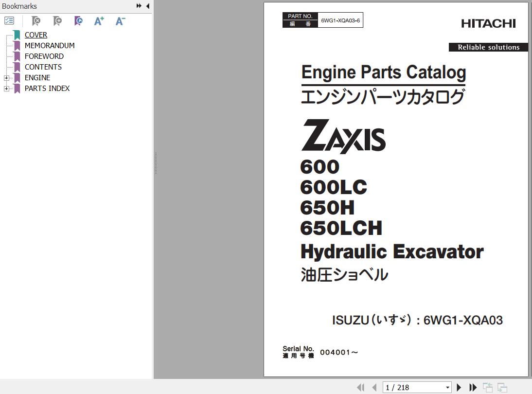Expand the PARTS INDEX bookmark node

(6, 89)
